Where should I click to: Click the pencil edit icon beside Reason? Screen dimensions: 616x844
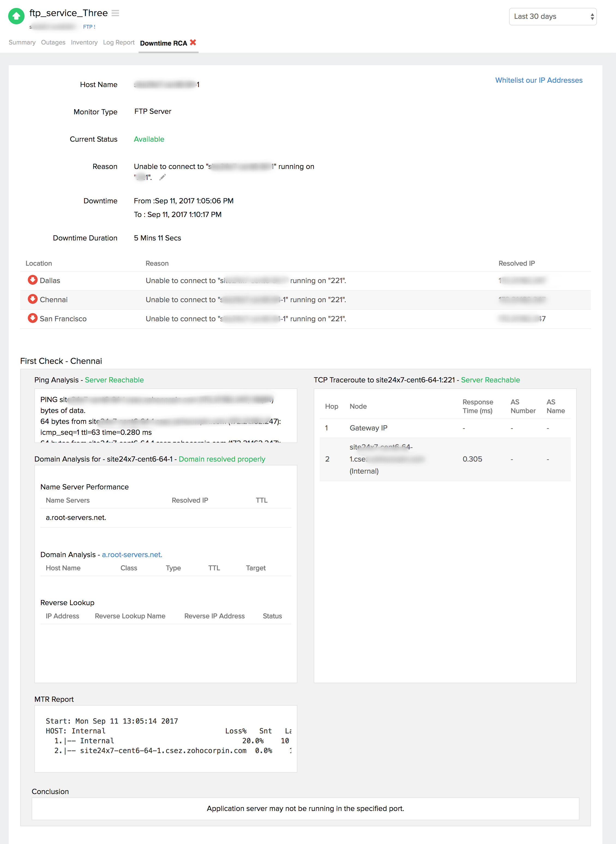tap(162, 177)
